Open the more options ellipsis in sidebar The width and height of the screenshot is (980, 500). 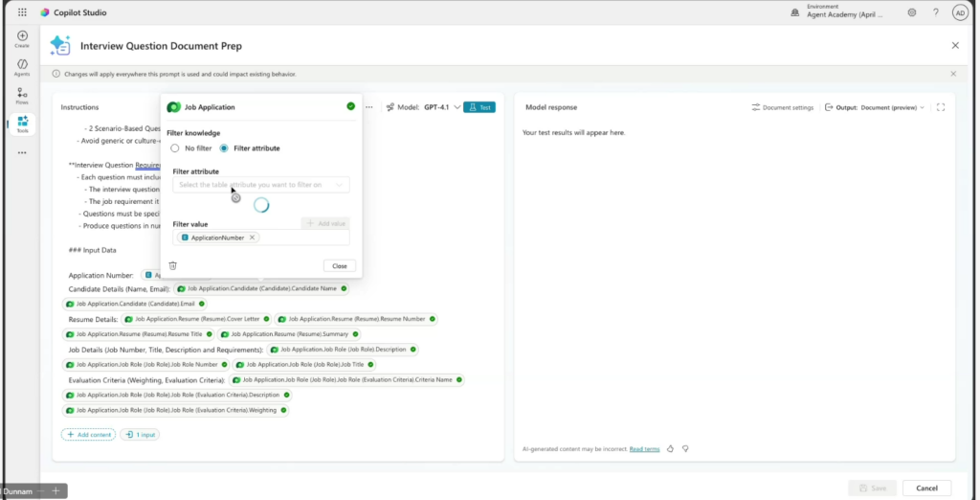22,152
